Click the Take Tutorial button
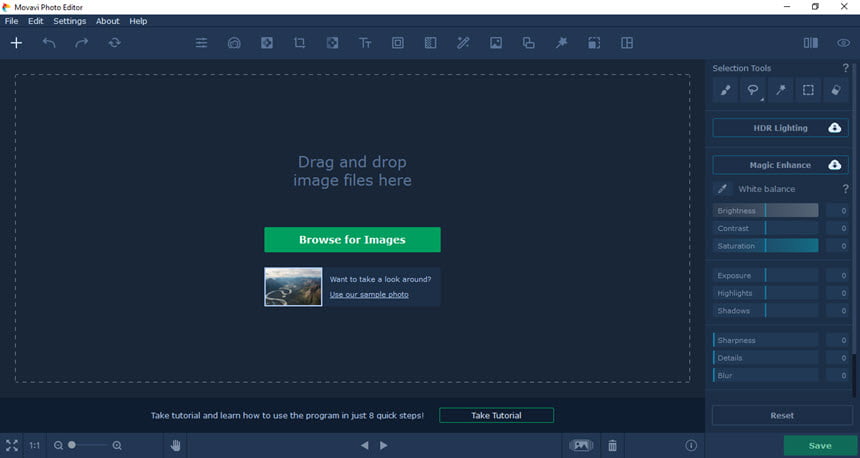 [496, 415]
